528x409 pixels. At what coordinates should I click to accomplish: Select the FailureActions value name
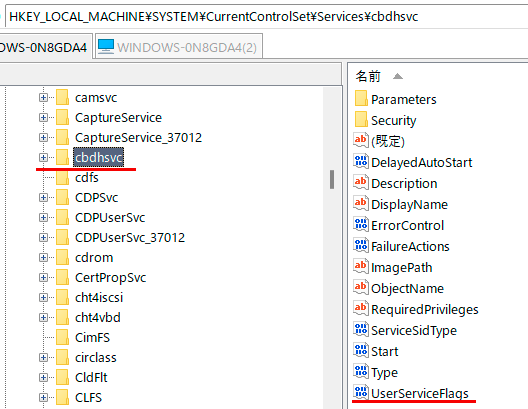point(410,246)
